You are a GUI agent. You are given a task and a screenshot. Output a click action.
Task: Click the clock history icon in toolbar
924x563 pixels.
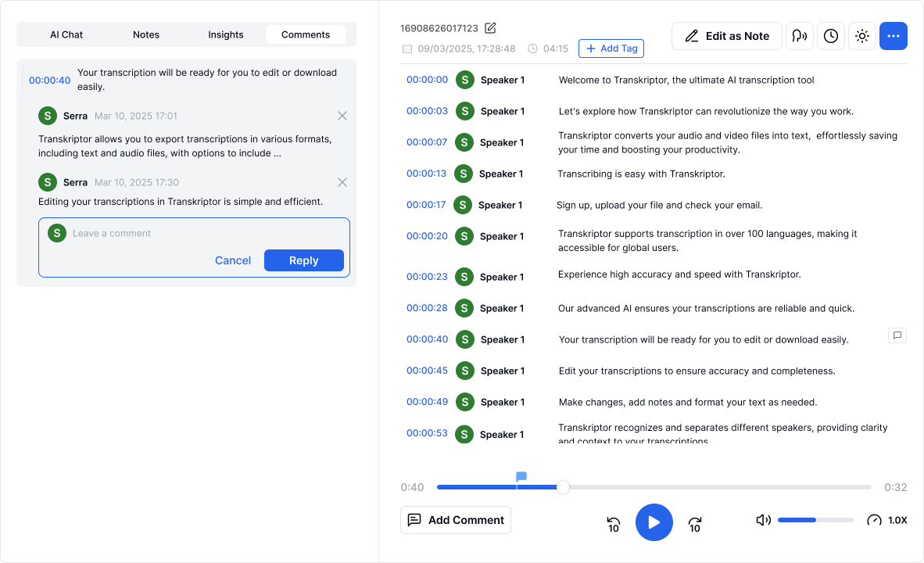(831, 36)
